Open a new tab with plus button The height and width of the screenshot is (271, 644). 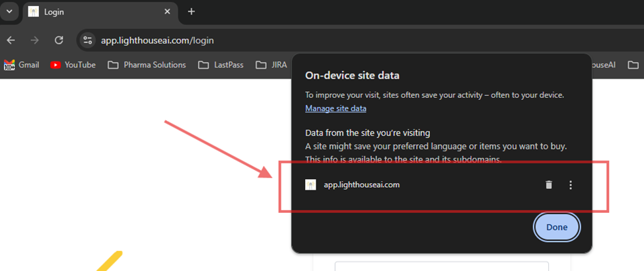coord(192,12)
